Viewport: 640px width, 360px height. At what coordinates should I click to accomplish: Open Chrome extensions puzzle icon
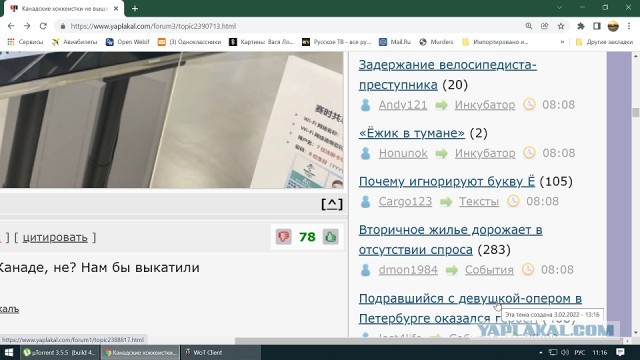coord(580,26)
